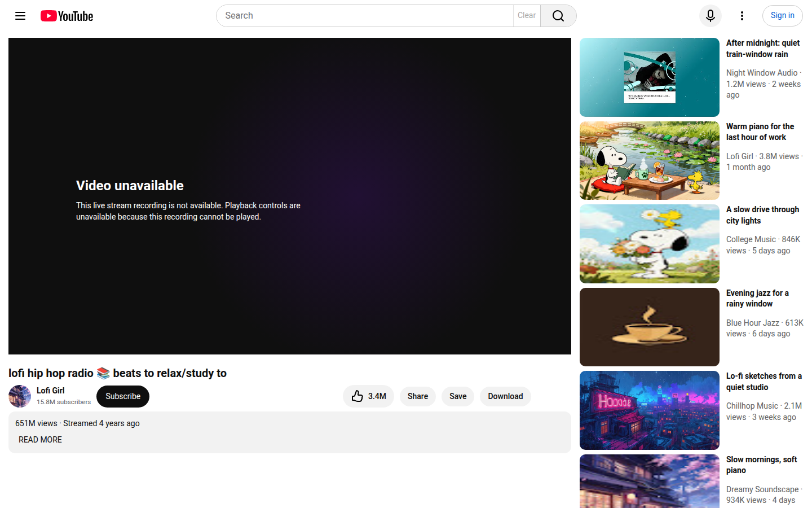Viewport: 812px width, 508px height.
Task: Click the magnifying glass search button
Action: click(x=558, y=16)
